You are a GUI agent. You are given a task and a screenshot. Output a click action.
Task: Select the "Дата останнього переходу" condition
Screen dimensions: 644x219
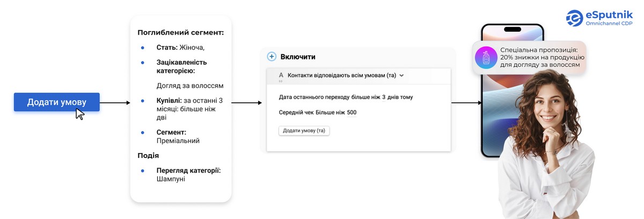[314, 97]
